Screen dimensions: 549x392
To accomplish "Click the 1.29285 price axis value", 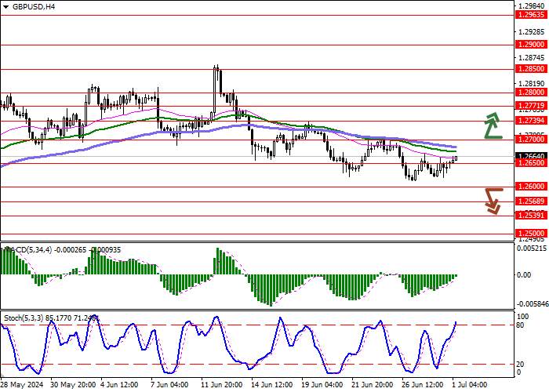I will (532, 32).
